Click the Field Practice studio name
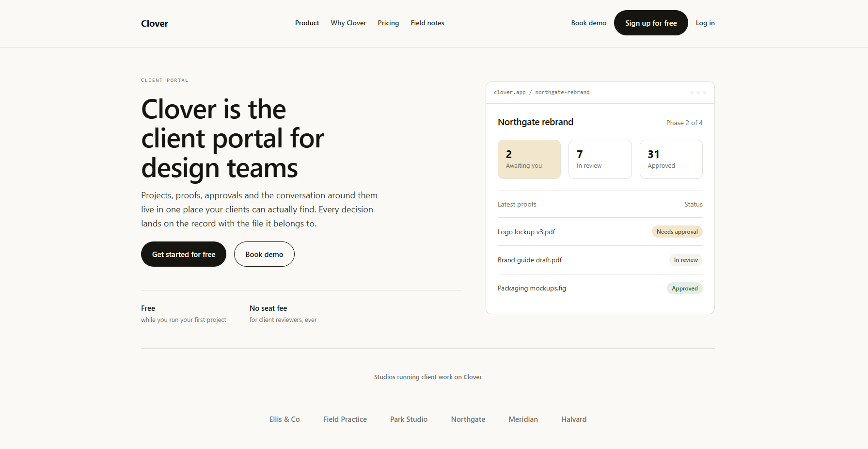868x449 pixels. [345, 419]
